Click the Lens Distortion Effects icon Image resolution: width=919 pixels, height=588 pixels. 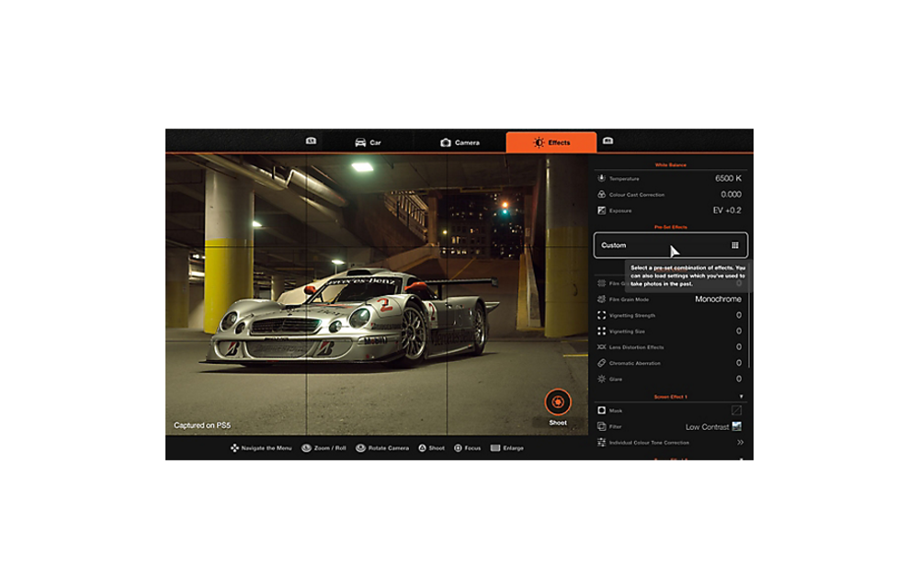coord(601,346)
